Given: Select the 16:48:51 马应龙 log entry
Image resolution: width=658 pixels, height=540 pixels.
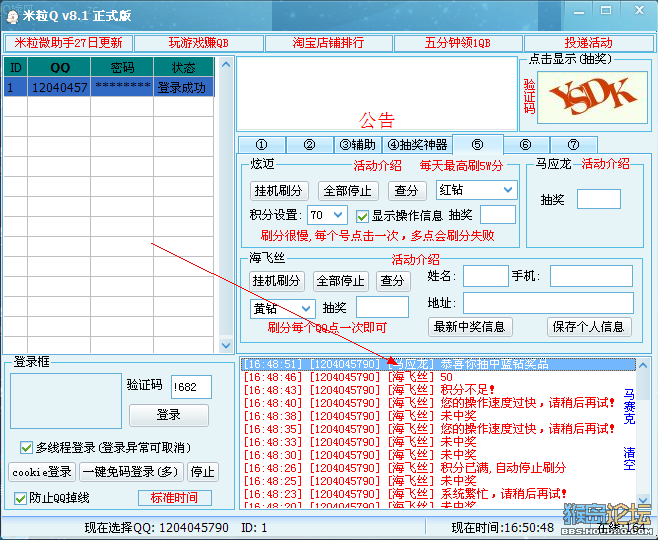Looking at the screenshot, I should (439, 364).
